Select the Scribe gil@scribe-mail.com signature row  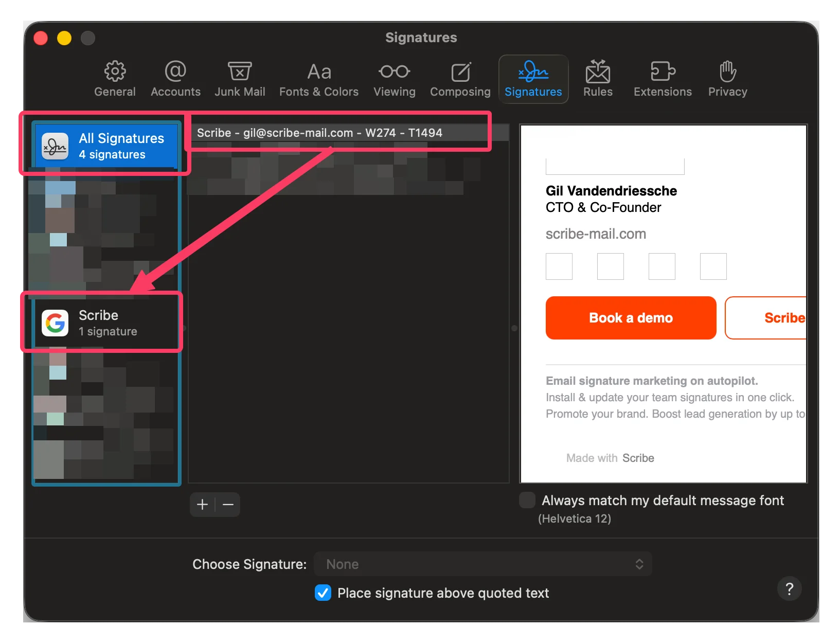(x=348, y=133)
